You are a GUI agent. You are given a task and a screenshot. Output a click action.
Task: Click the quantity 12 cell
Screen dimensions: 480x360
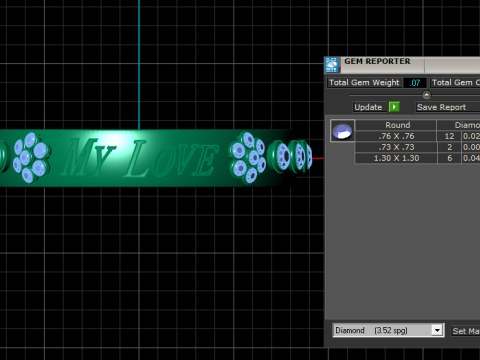pyautogui.click(x=449, y=136)
